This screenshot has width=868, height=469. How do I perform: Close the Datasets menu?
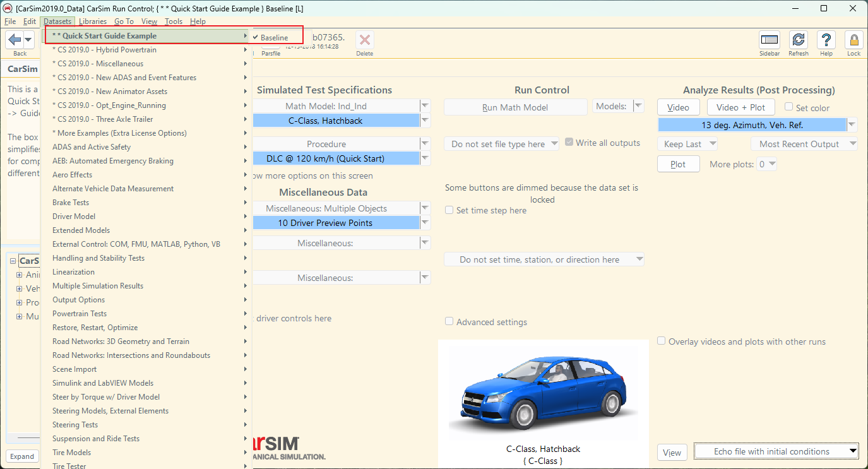(x=57, y=21)
